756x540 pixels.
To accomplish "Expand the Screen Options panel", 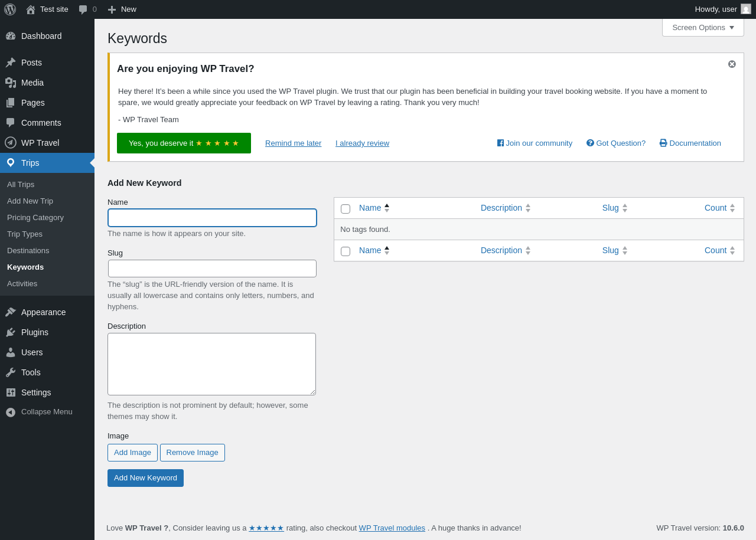I will [703, 28].
